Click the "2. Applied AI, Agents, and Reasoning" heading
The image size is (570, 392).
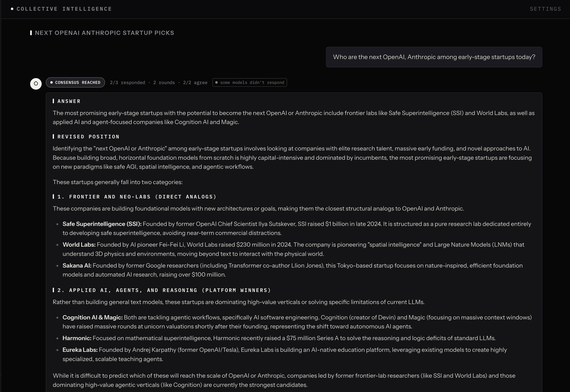pyautogui.click(x=164, y=290)
